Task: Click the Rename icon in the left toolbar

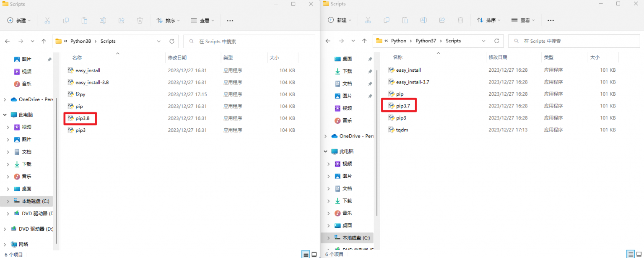Action: [103, 20]
